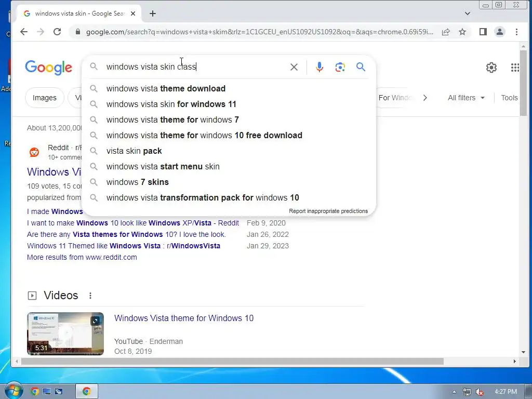Clear the search box text
The height and width of the screenshot is (399, 532).
294,67
